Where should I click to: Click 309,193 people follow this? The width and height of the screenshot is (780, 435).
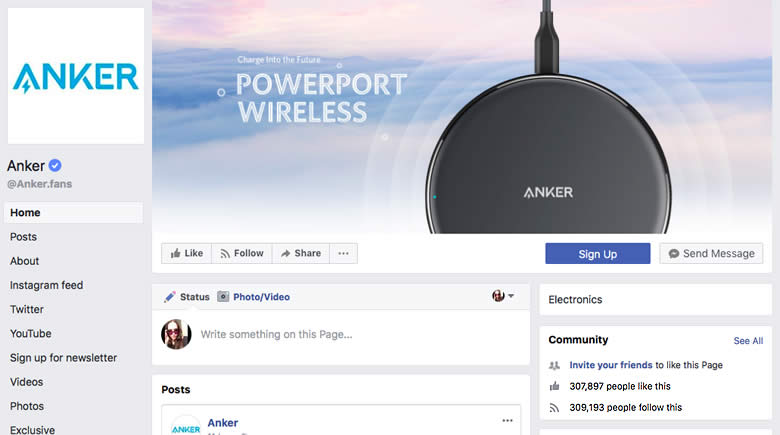[625, 408]
